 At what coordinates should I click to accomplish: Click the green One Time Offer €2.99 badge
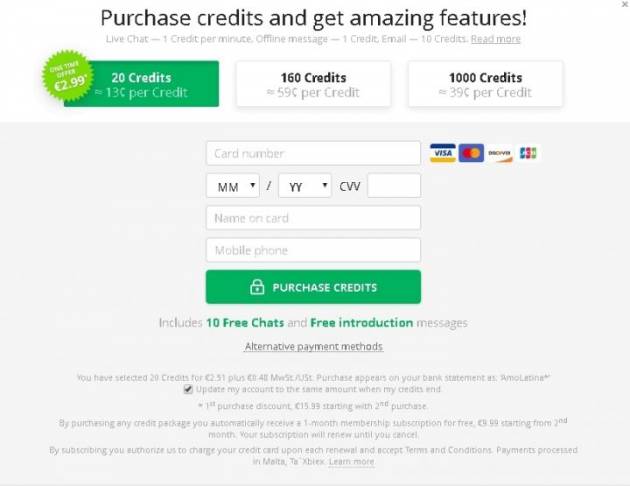pos(68,76)
